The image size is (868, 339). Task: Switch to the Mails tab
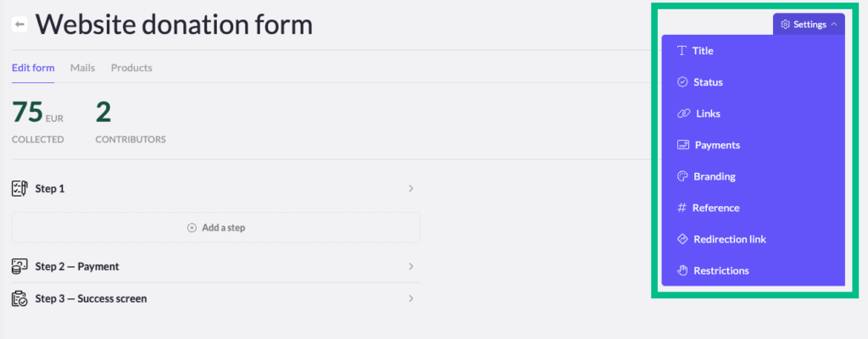[82, 68]
